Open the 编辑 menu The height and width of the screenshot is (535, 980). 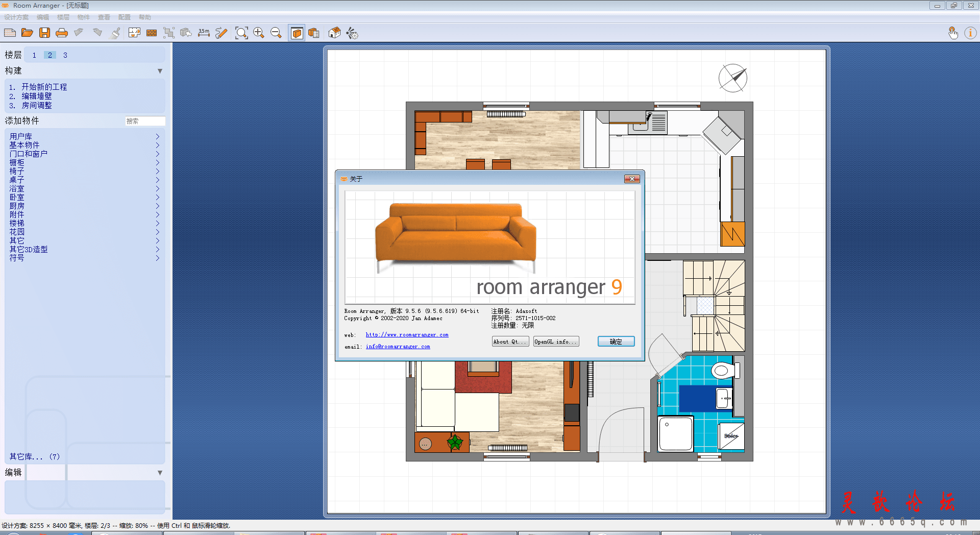(x=43, y=17)
